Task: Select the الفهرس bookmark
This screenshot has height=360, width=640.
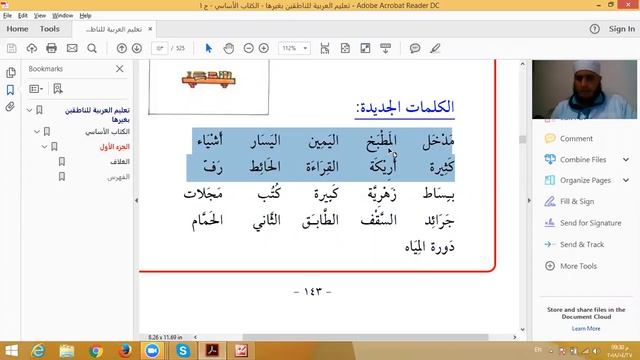Action: [118, 177]
